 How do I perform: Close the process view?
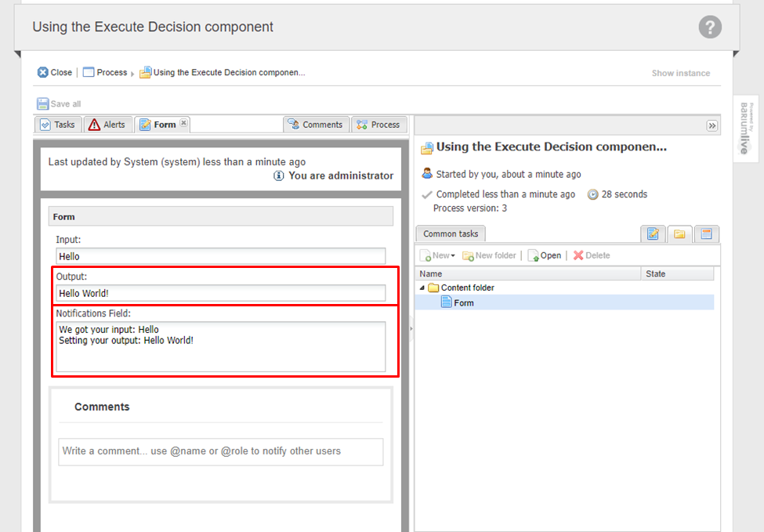click(55, 73)
